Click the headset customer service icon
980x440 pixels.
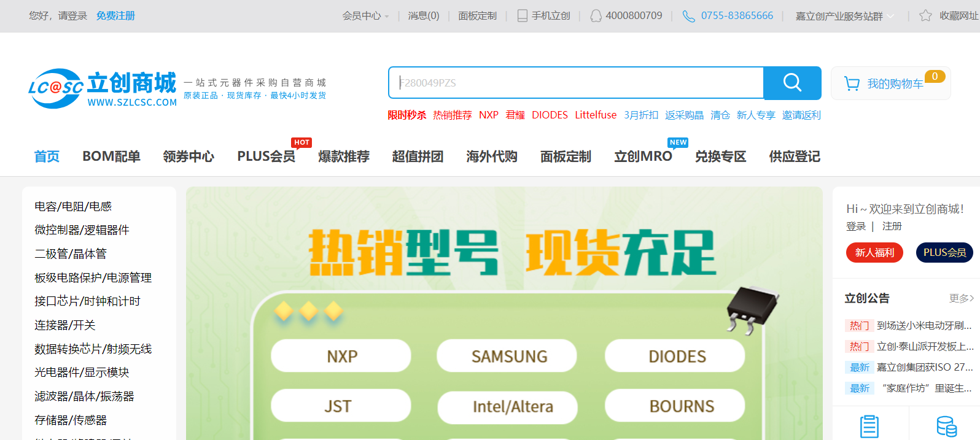pos(596,16)
